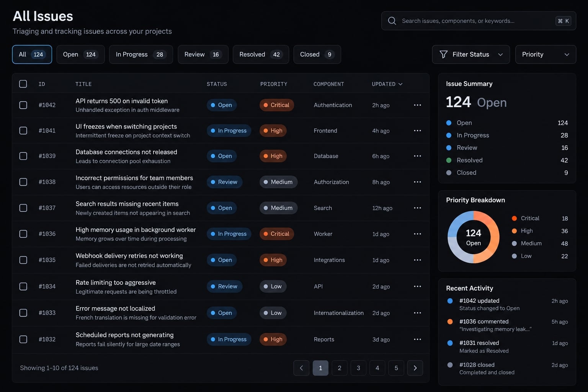Image resolution: width=588 pixels, height=392 pixels.
Task: Click "#1031 resolved" in Recent Activity
Action: 479,343
